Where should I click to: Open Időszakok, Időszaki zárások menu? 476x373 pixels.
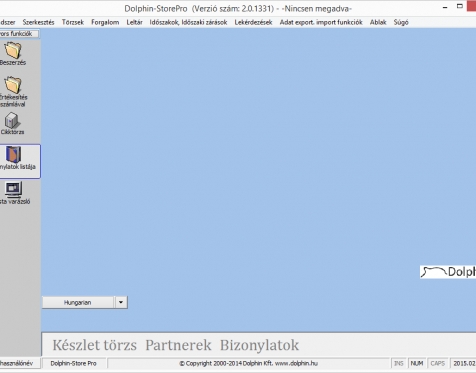point(188,22)
